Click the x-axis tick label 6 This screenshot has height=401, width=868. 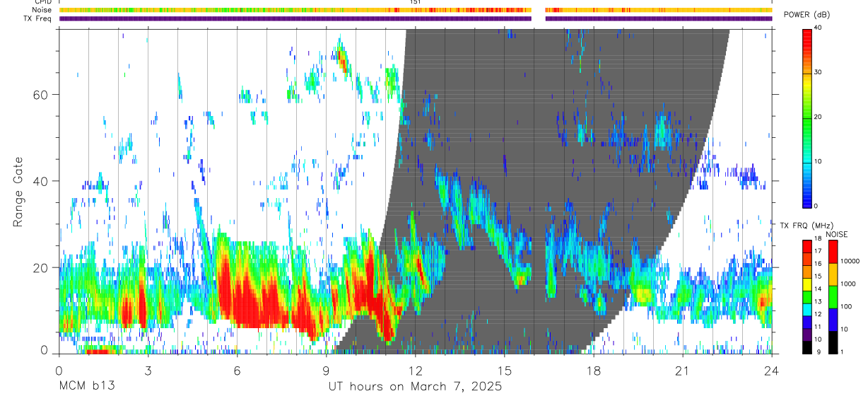coord(237,371)
